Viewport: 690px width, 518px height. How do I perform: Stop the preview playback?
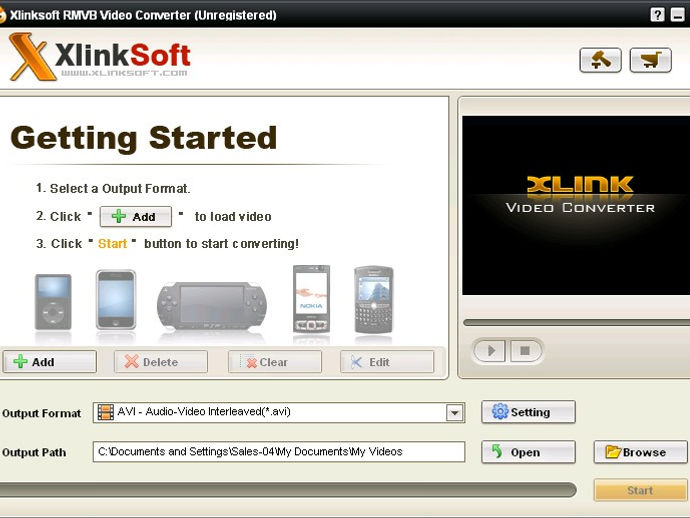(x=525, y=351)
